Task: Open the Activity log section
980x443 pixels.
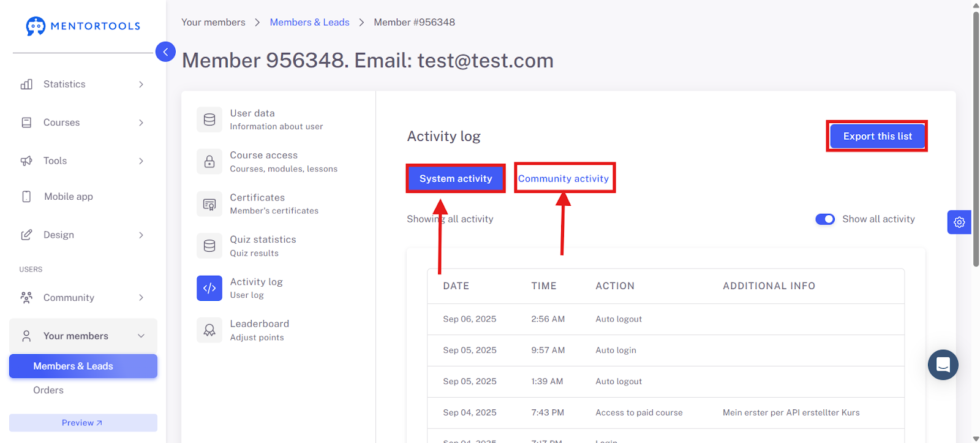Action: click(257, 288)
